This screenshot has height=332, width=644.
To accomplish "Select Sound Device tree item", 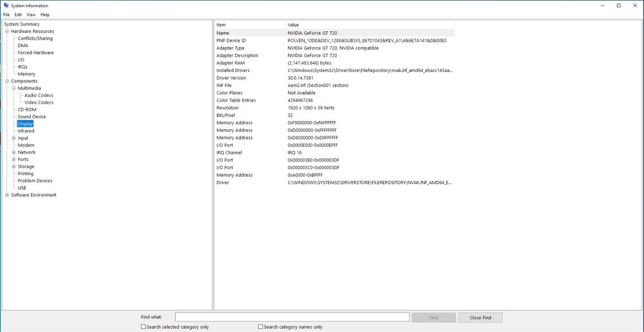I will 32,117.
